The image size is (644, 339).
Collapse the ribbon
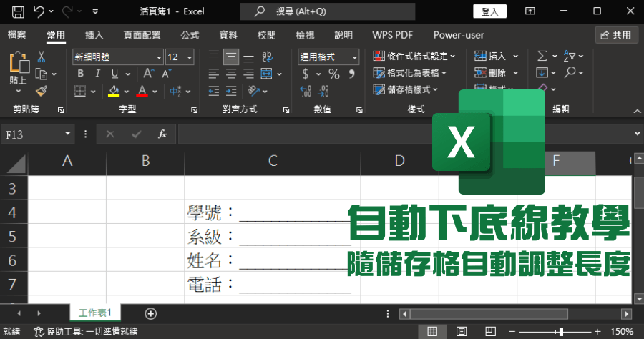pyautogui.click(x=637, y=111)
